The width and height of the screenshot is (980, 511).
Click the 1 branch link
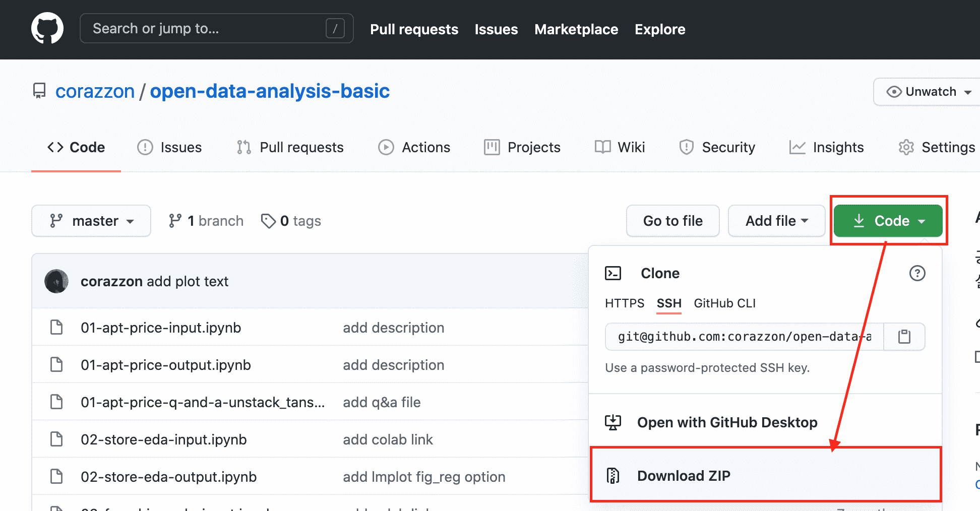[x=206, y=221]
